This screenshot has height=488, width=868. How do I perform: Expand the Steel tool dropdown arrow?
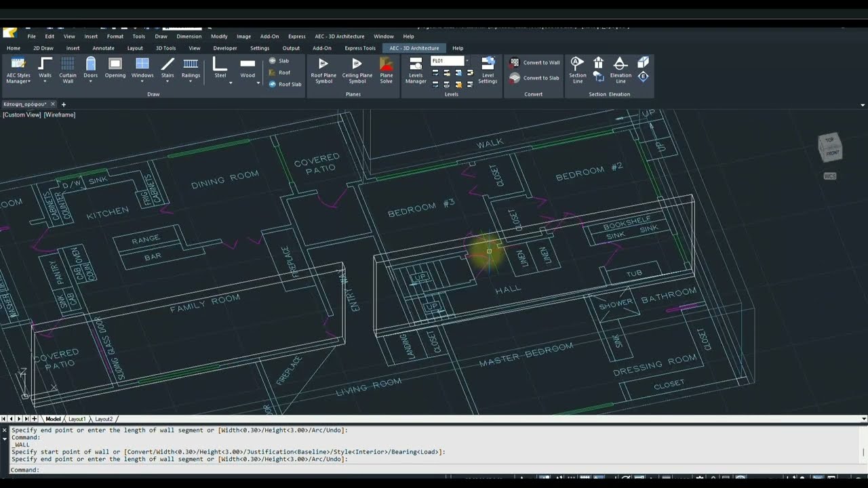pyautogui.click(x=231, y=83)
